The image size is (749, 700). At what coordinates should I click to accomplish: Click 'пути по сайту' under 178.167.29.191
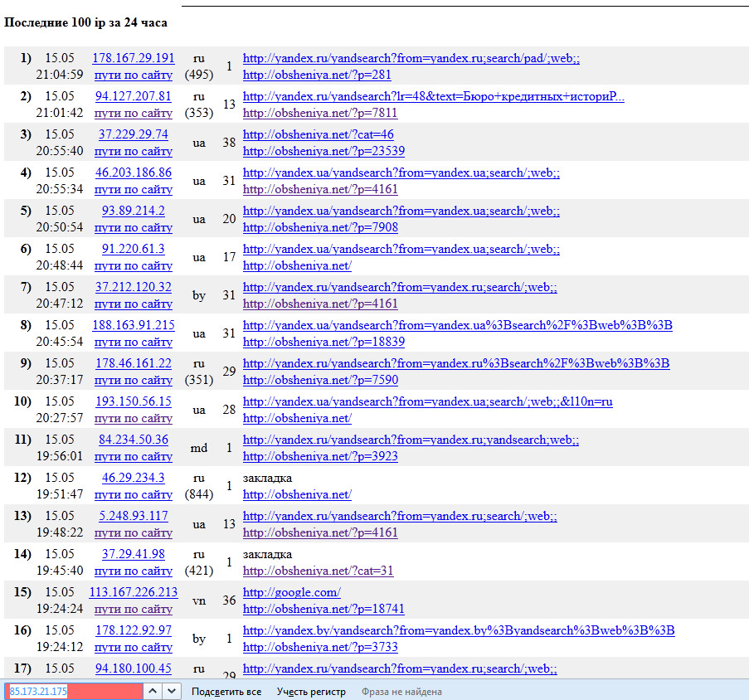(134, 75)
